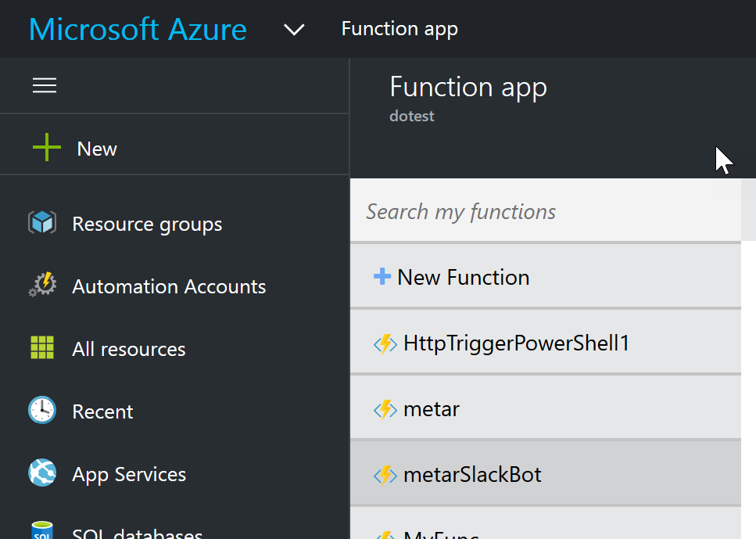
Task: Click the Function app blade title
Action: click(468, 88)
